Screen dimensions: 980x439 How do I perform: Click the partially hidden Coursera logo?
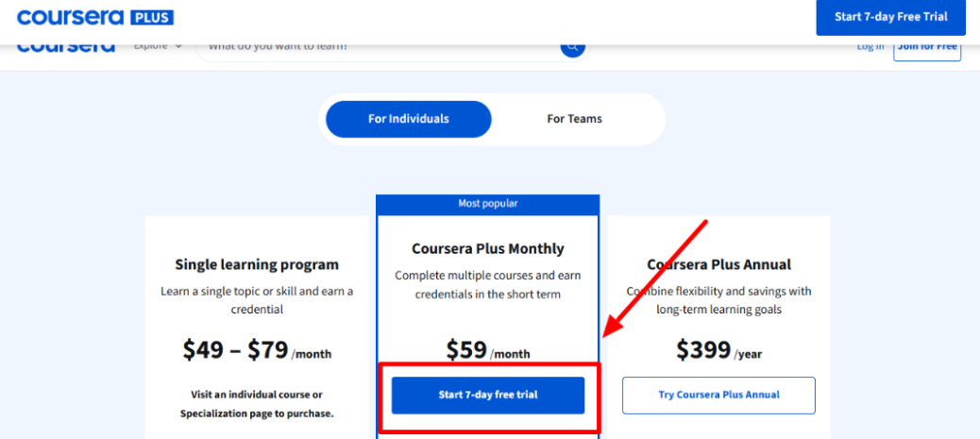pos(66,47)
